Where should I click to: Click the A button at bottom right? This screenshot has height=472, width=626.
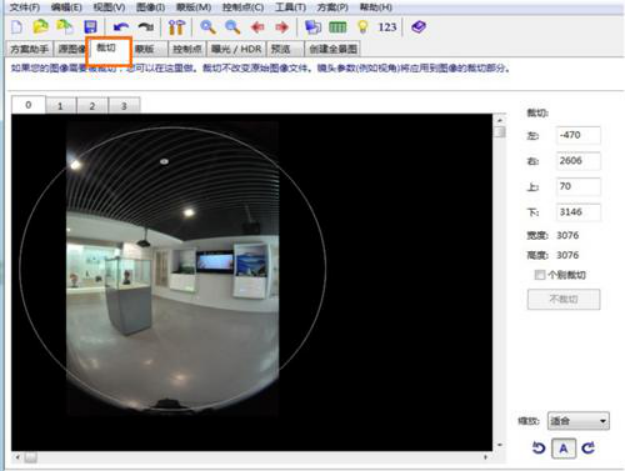coord(563,448)
